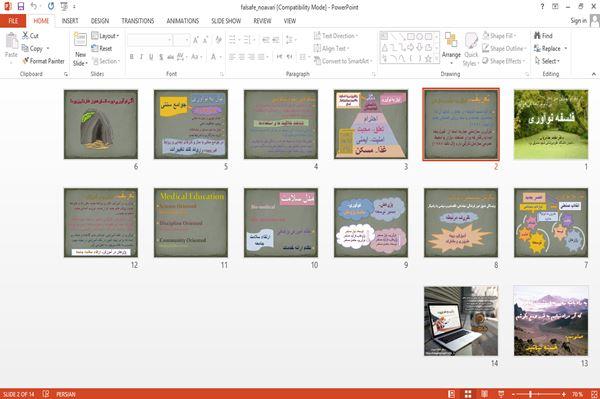Screen dimensions: 600x399
Task: Open Quick Styles gallery
Action: click(x=471, y=50)
